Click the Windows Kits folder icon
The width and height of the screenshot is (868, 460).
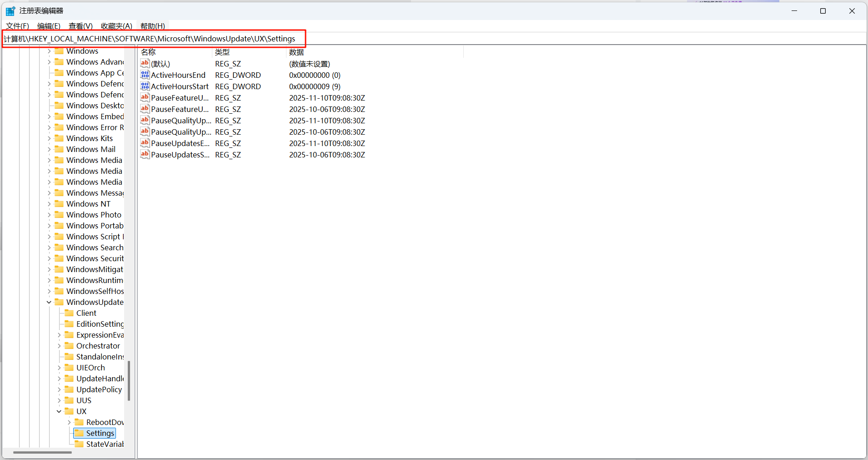tap(59, 138)
